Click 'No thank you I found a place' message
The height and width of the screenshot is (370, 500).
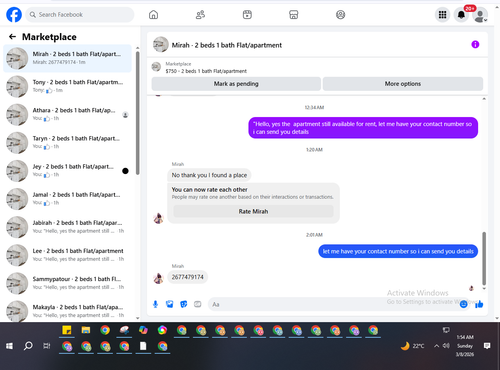point(209,175)
